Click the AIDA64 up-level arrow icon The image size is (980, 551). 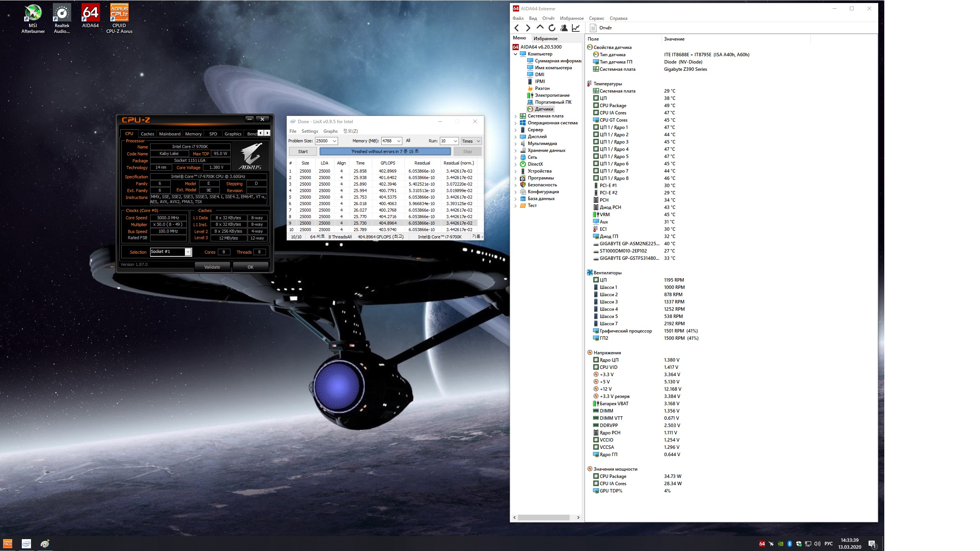click(x=540, y=27)
